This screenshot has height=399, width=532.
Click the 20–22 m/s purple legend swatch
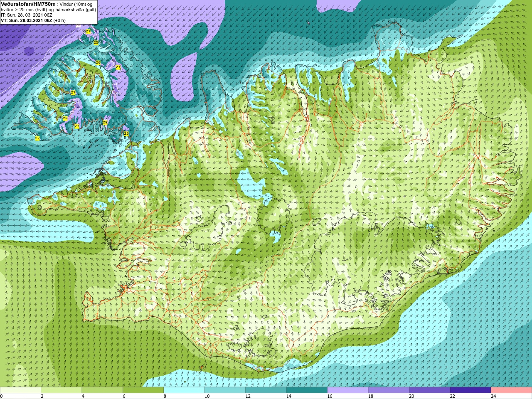pyautogui.click(x=430, y=390)
